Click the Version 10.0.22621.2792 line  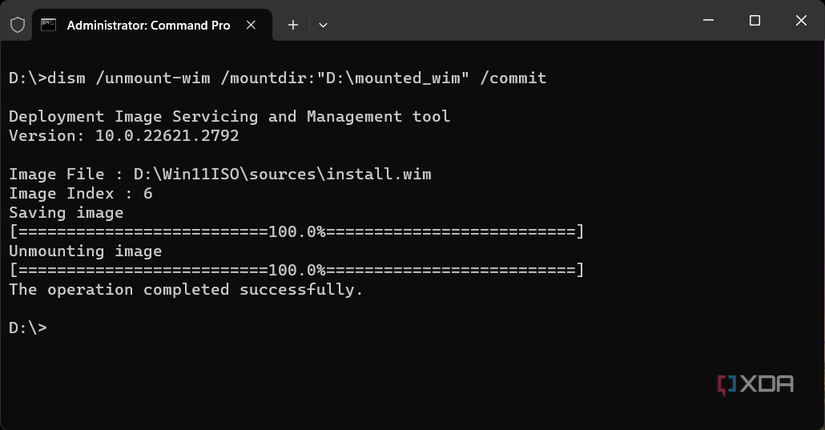(x=124, y=136)
